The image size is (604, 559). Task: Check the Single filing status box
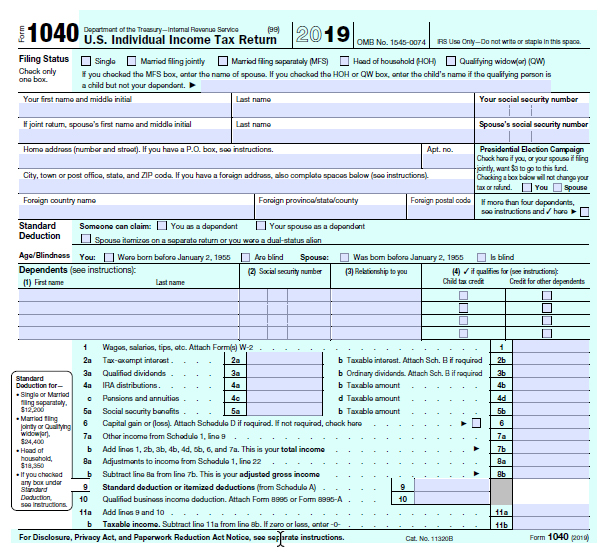pos(86,61)
